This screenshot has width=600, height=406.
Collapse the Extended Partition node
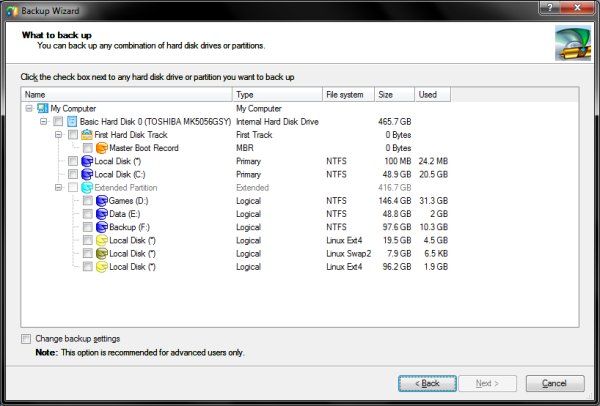58,187
